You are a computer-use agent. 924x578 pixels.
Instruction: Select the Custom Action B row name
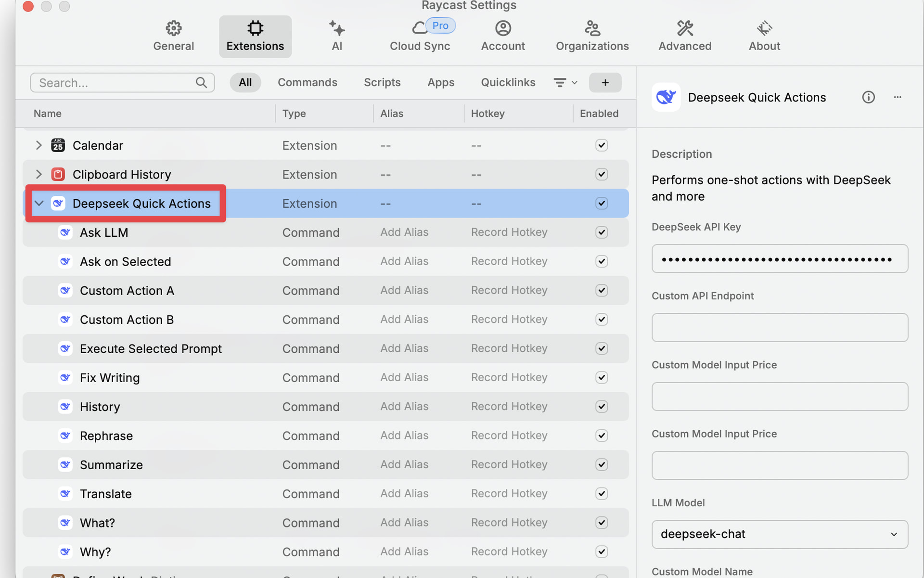(x=127, y=320)
